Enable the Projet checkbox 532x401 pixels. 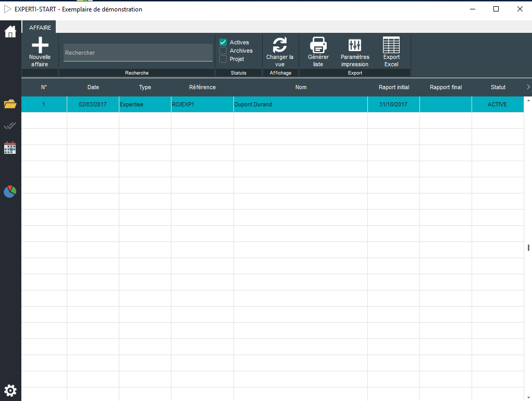click(x=223, y=59)
